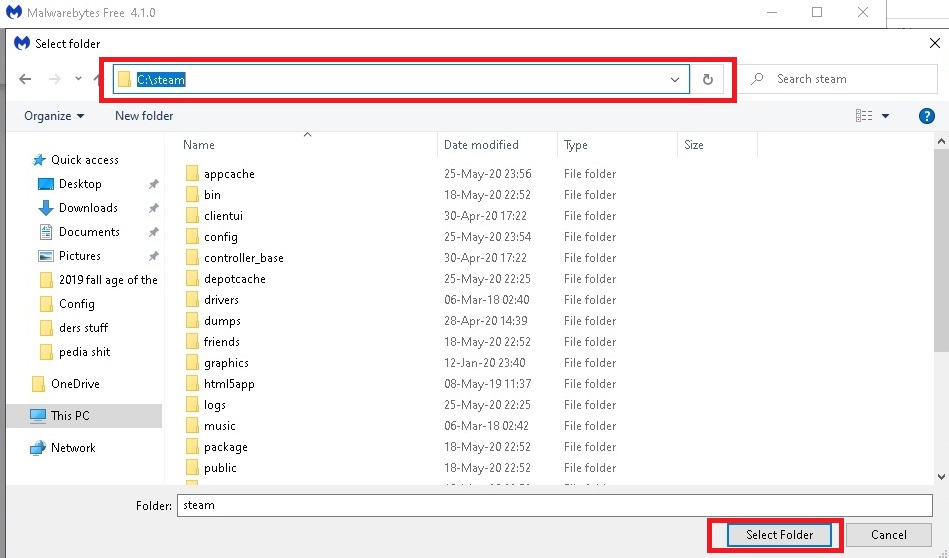Click the file list scroll up arrow
Image resolution: width=949 pixels, height=558 pixels.
[x=941, y=142]
